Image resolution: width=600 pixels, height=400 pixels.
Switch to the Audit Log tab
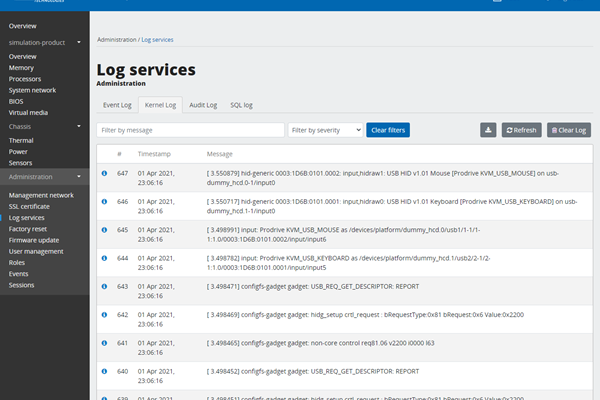click(x=203, y=105)
